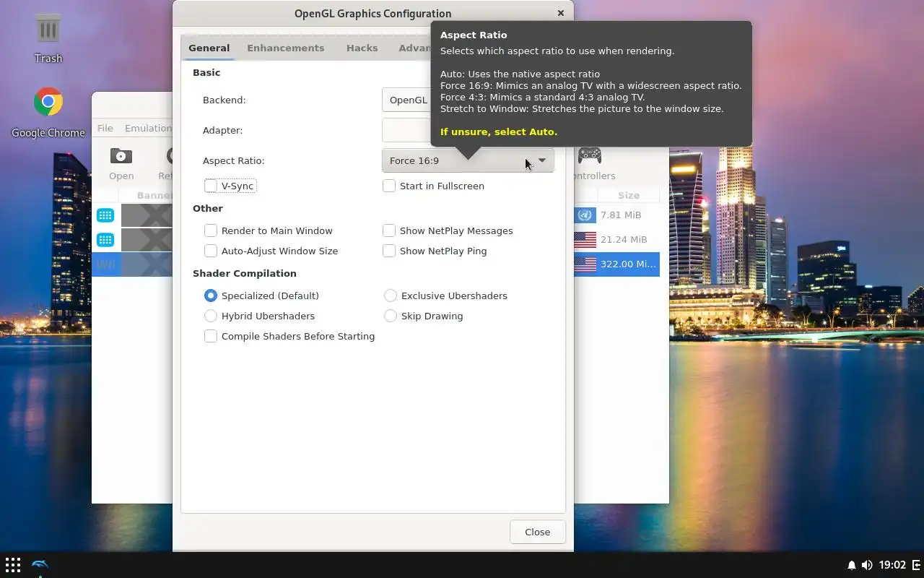Enable the V-Sync checkbox
Viewport: 924px width, 578px height.
tap(211, 186)
